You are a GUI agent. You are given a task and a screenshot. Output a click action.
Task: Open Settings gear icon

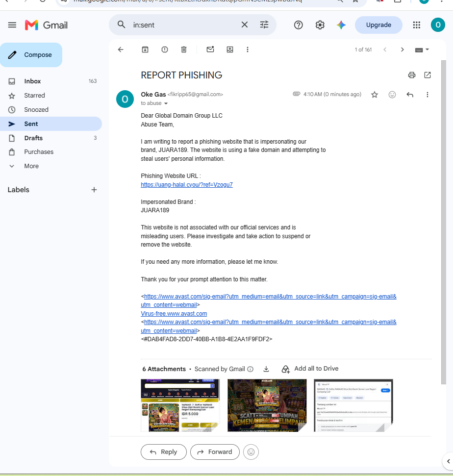point(320,25)
